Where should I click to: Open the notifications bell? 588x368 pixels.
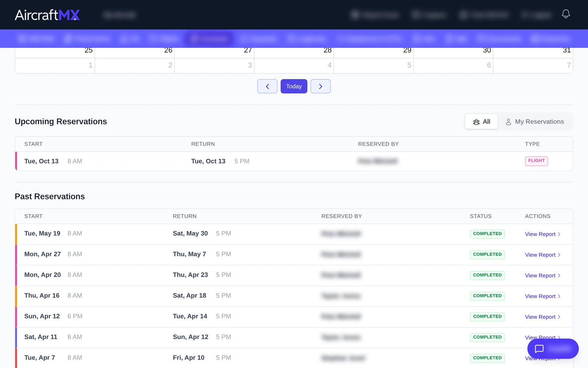coord(566,14)
